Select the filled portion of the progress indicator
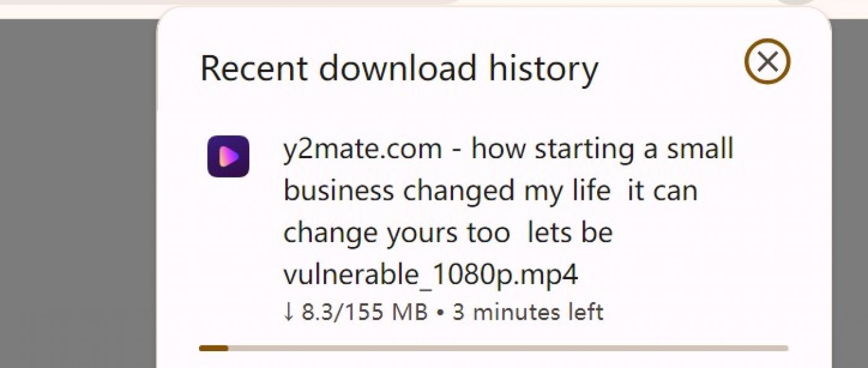This screenshot has width=868, height=368. pyautogui.click(x=214, y=349)
